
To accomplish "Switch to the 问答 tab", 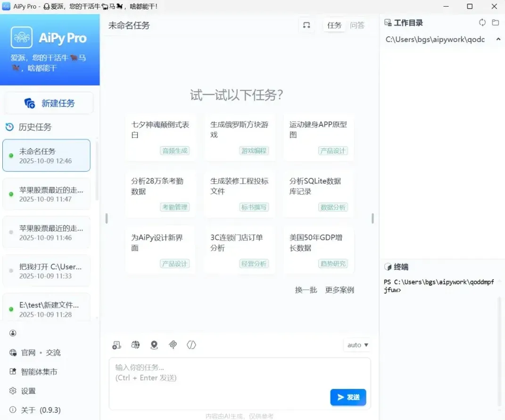I will coord(357,25).
